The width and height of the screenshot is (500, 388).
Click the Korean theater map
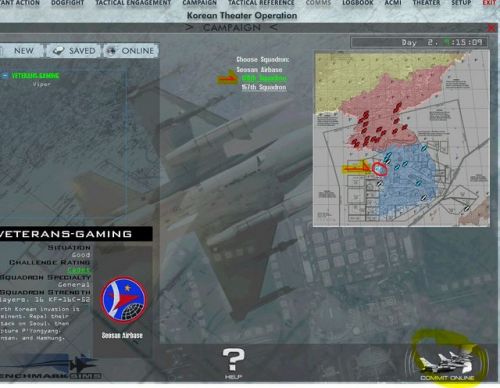[402, 139]
